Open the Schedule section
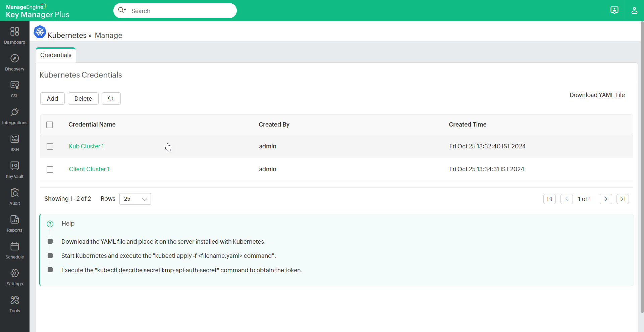Image resolution: width=644 pixels, height=332 pixels. click(x=14, y=250)
